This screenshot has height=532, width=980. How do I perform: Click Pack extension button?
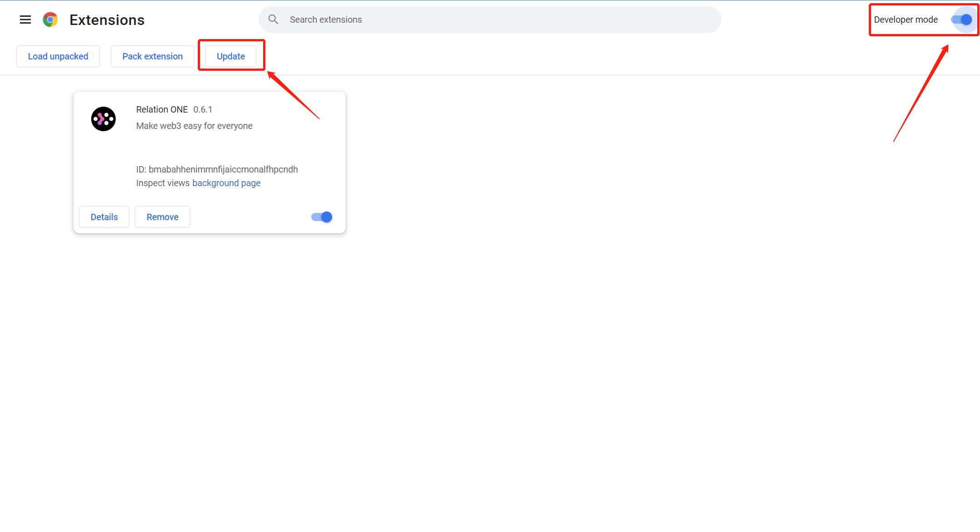(x=152, y=56)
